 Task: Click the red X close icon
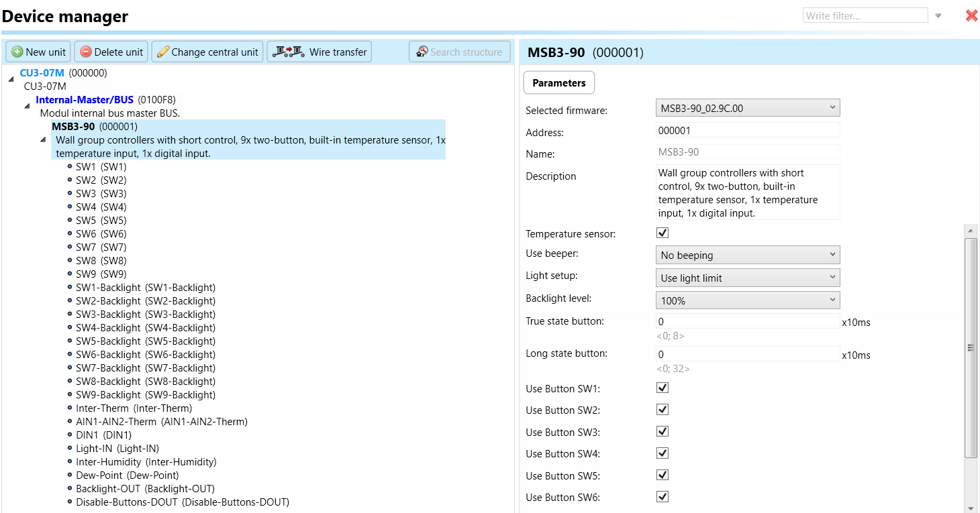click(x=971, y=15)
